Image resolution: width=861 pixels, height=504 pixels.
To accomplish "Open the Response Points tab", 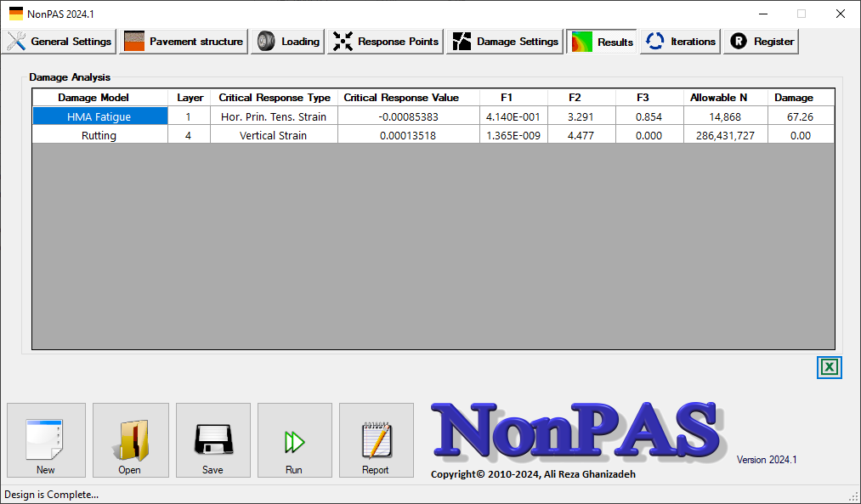I will coord(386,42).
